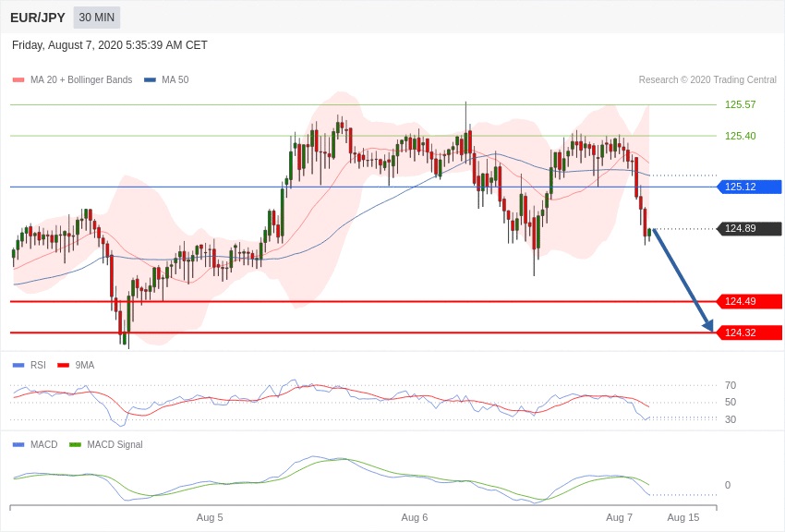The image size is (785, 532).
Task: Click the blue downward forecast arrow tip
Action: (710, 327)
